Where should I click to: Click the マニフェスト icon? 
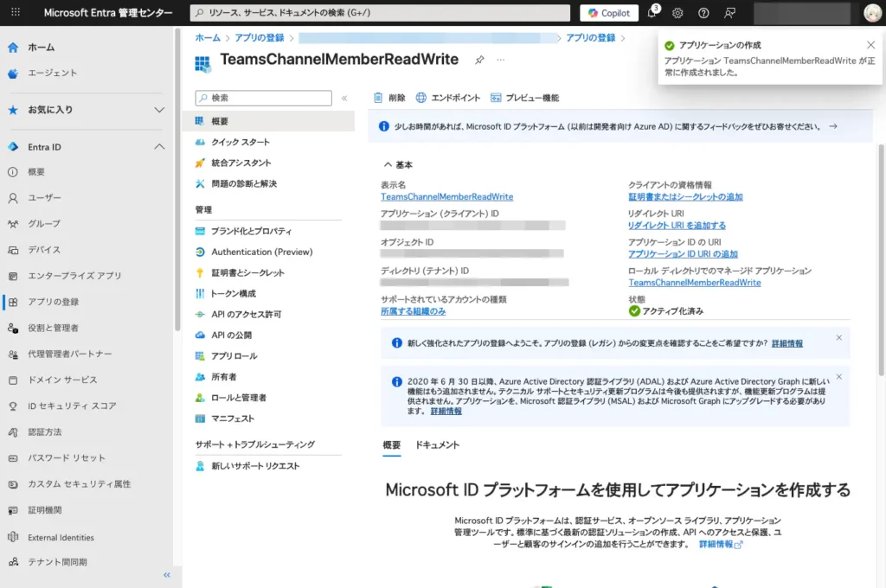tap(200, 419)
